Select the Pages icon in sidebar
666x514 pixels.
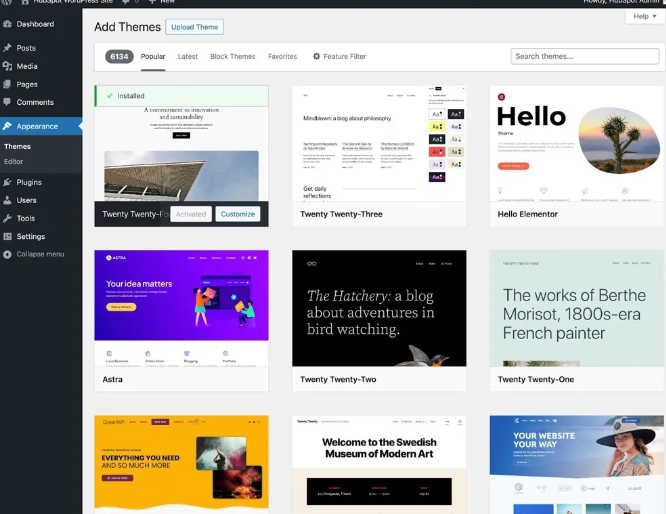[8, 84]
